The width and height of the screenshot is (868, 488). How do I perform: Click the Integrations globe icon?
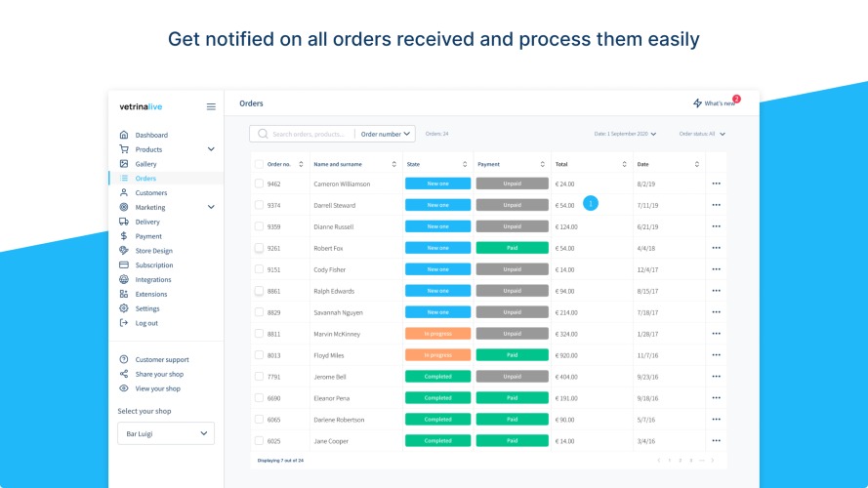click(124, 279)
